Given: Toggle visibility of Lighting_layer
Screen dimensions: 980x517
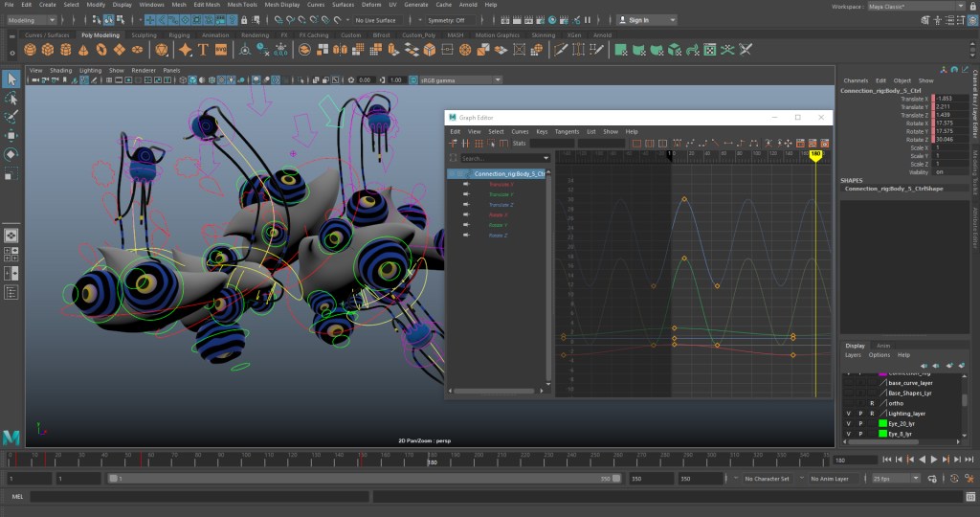Looking at the screenshot, I should [848, 413].
